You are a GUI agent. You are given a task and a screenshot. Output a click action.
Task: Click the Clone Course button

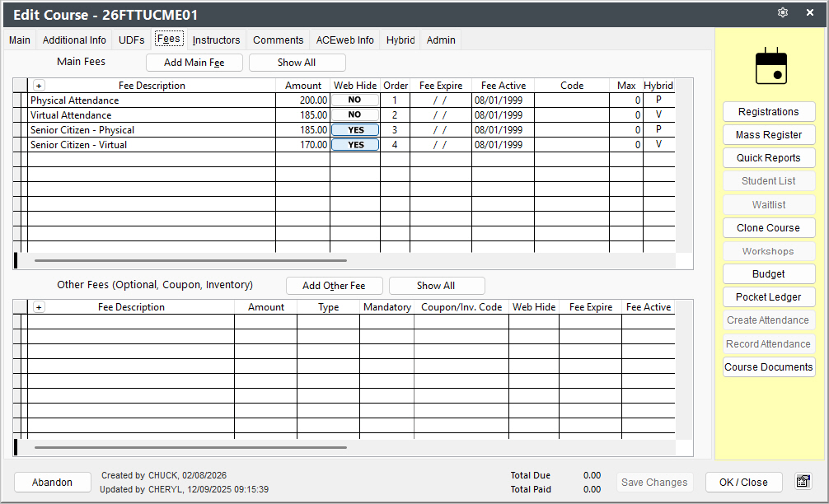pyautogui.click(x=768, y=227)
